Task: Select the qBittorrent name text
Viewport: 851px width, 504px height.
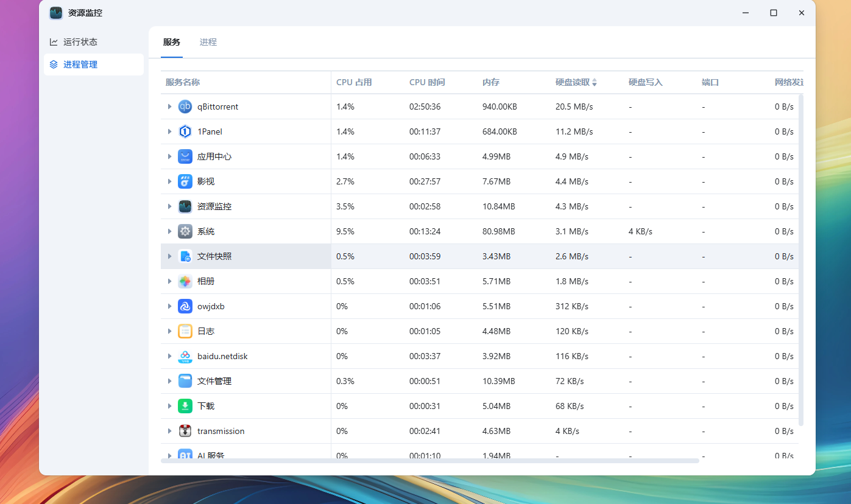Action: click(217, 107)
